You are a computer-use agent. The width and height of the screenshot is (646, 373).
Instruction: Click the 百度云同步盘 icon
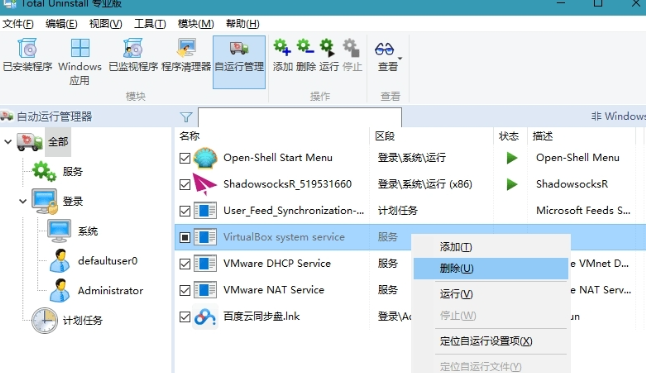pos(205,317)
